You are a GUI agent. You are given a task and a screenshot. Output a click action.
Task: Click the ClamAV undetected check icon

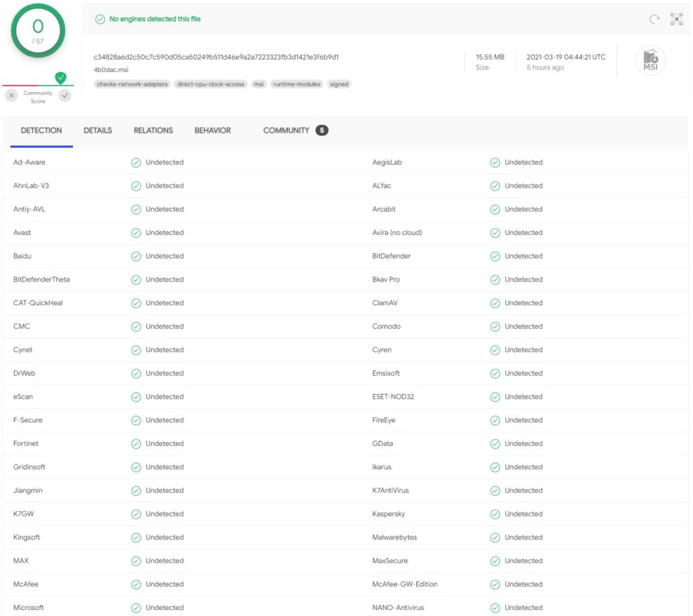(x=495, y=303)
